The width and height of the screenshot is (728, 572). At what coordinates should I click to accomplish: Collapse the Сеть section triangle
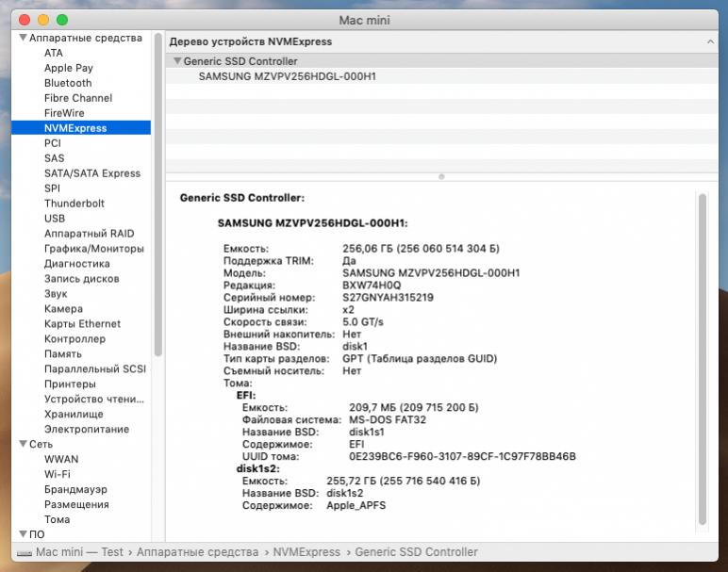click(x=23, y=444)
